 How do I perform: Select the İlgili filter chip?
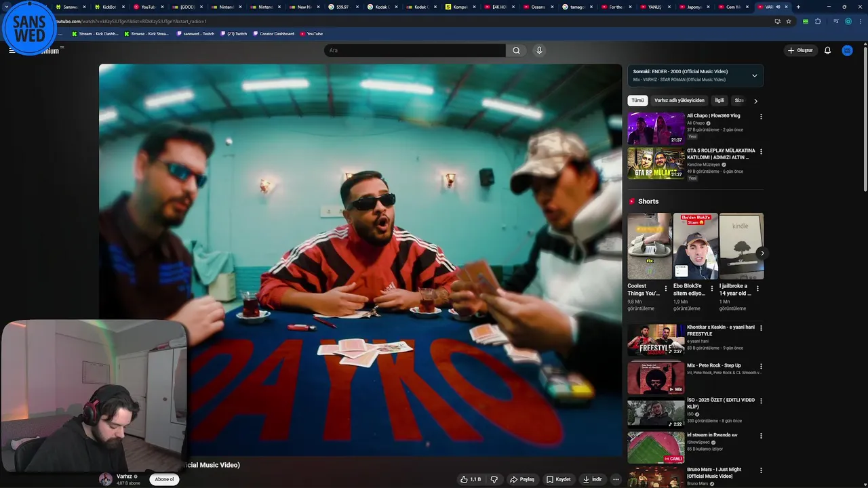tap(719, 100)
